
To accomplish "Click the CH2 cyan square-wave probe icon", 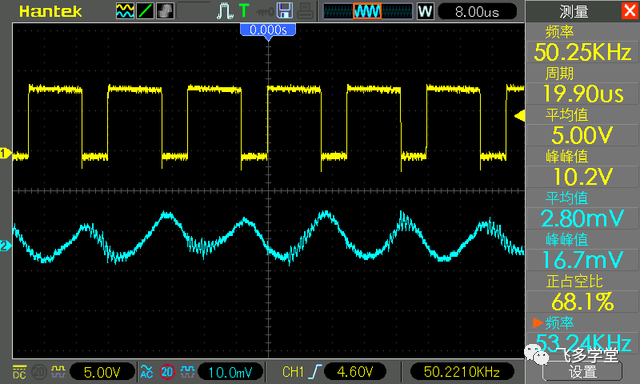I will (187, 371).
